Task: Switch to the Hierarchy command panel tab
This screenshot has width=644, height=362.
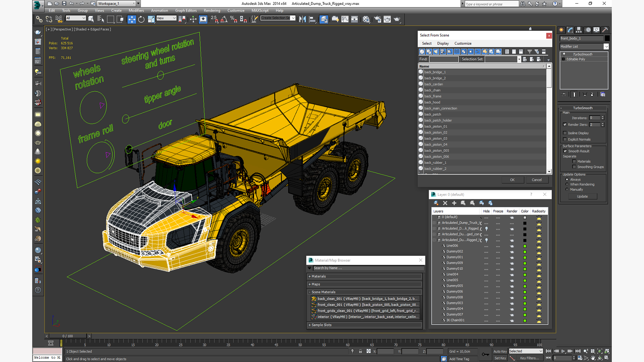Action: tap(579, 30)
